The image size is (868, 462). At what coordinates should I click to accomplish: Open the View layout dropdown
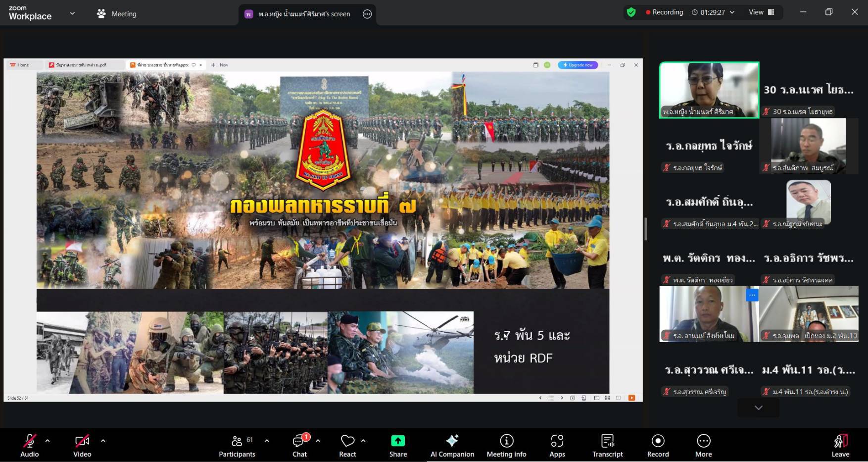click(761, 12)
